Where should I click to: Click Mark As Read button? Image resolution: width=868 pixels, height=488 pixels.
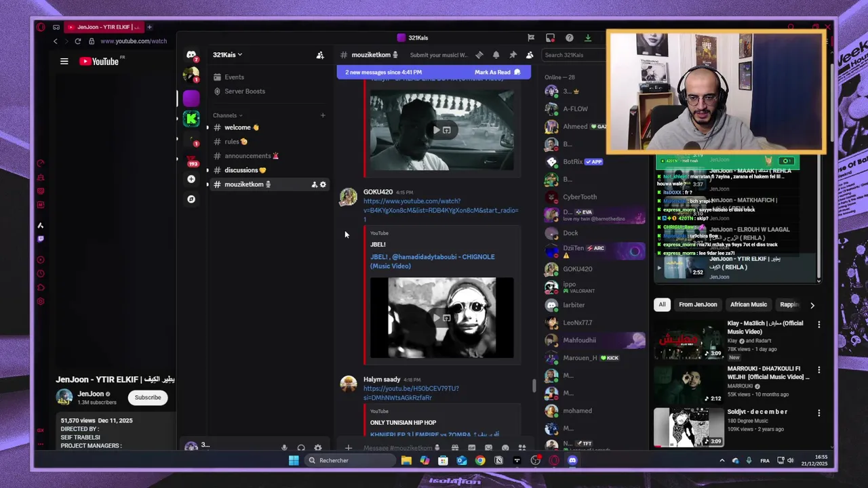[497, 73]
